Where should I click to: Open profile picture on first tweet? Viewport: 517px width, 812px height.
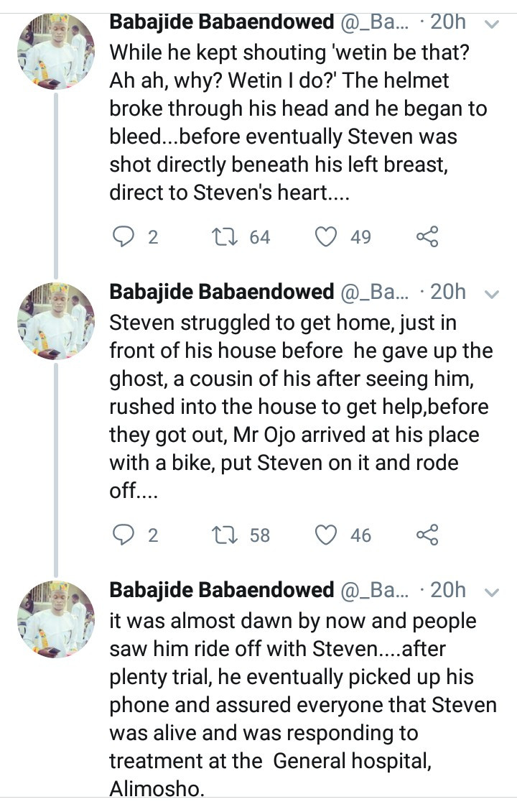(x=56, y=52)
